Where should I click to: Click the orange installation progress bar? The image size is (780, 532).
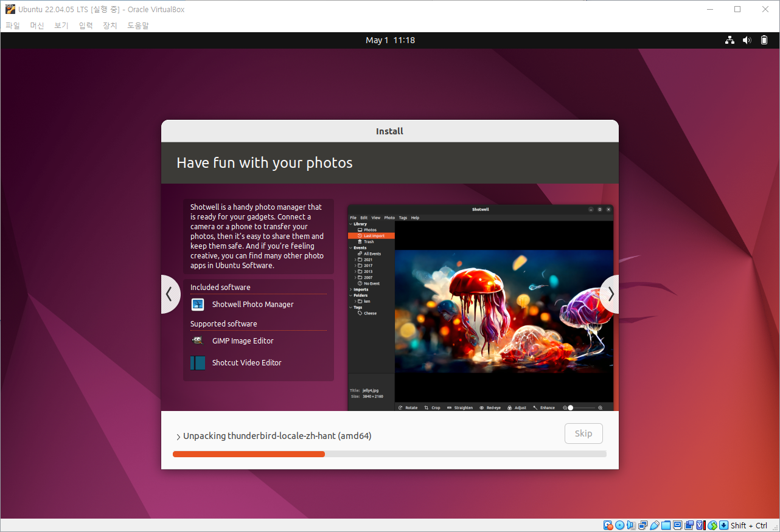[x=249, y=454]
